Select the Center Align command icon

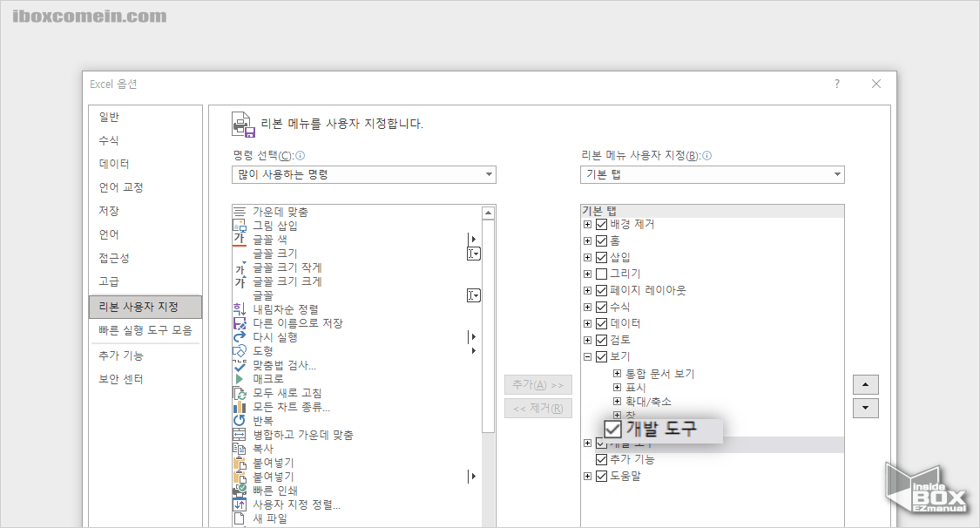(x=240, y=211)
